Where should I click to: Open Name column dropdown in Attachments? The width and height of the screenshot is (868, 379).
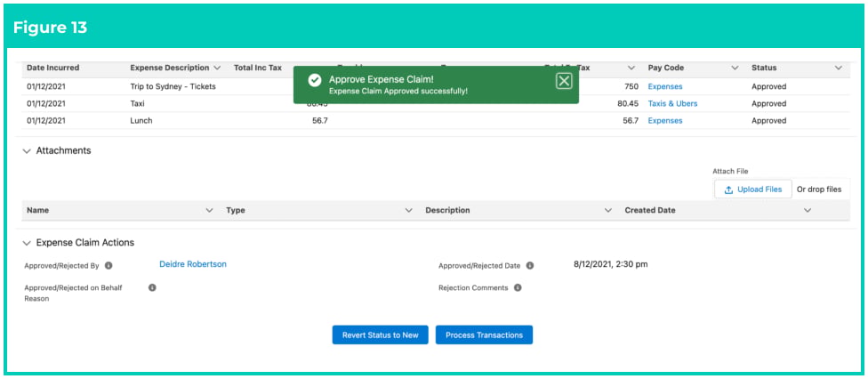pos(209,211)
